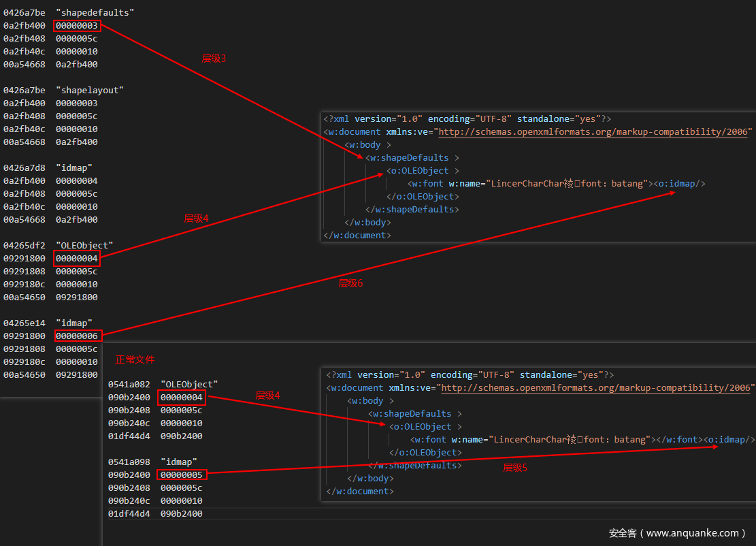Click the "shapelayout" string in the debug output
This screenshot has width=756, height=546.
90,91
